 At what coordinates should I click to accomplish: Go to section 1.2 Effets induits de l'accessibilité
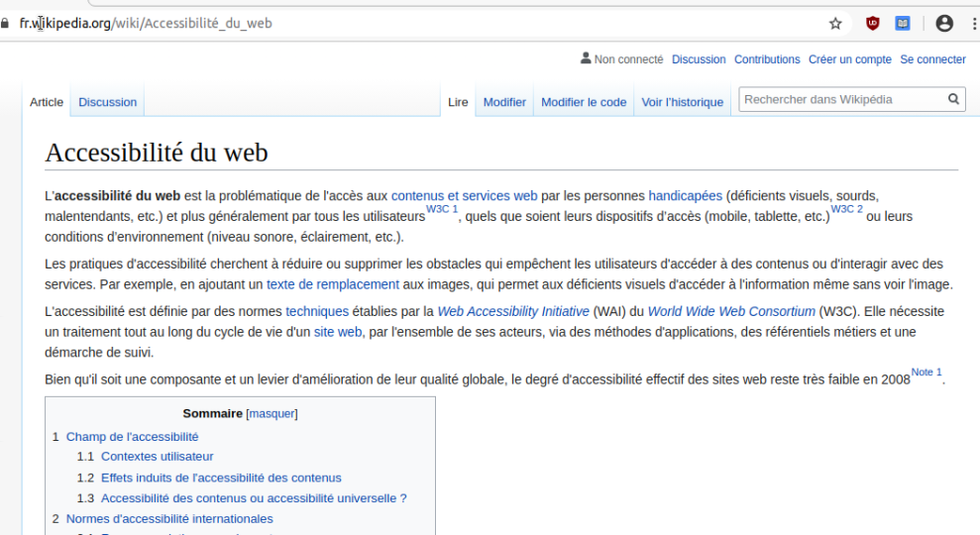coord(221,479)
